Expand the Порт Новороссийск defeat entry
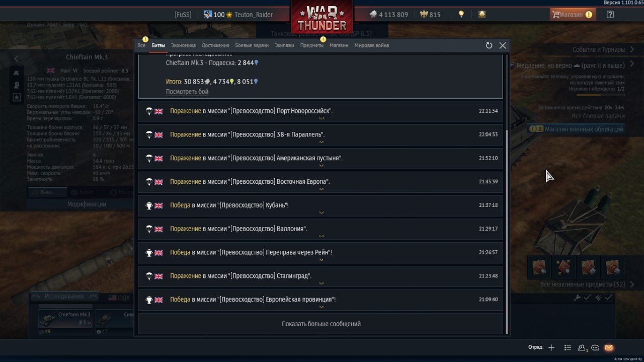The image size is (644, 362). pos(320,111)
